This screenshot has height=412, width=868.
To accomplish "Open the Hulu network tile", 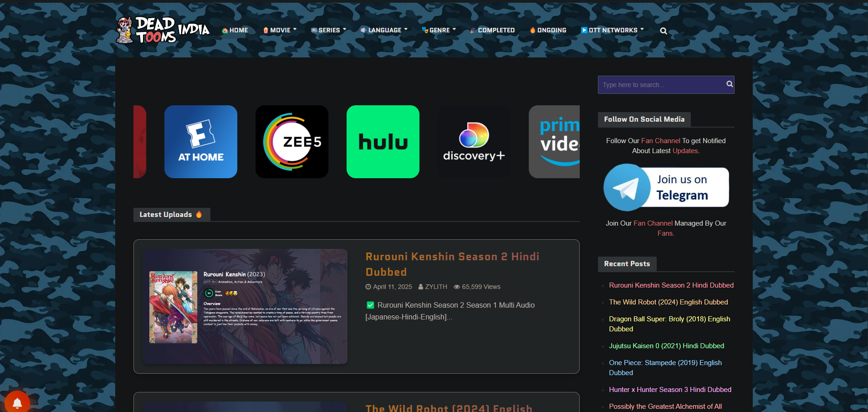I will (383, 142).
